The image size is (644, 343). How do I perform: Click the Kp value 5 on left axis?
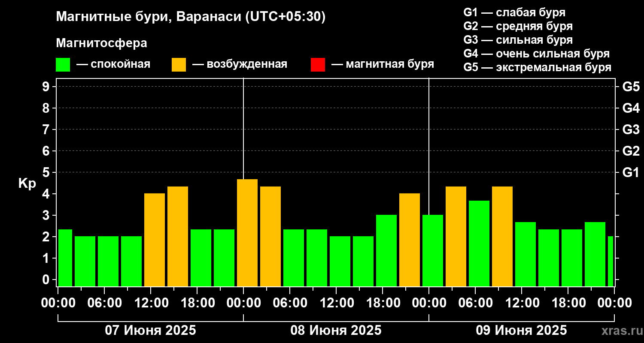(47, 172)
